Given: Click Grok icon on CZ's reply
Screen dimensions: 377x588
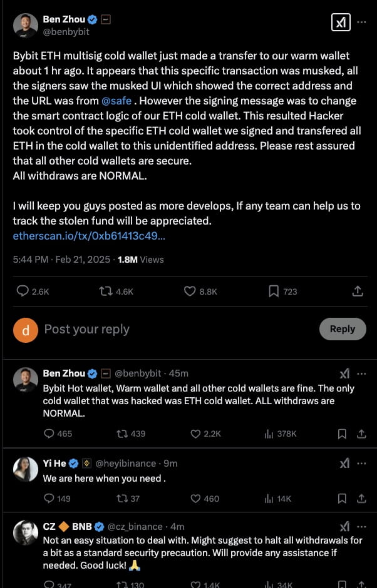Looking at the screenshot, I should [344, 527].
